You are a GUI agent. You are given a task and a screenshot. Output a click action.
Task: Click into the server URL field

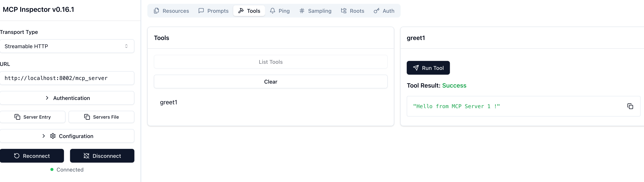[x=67, y=78]
